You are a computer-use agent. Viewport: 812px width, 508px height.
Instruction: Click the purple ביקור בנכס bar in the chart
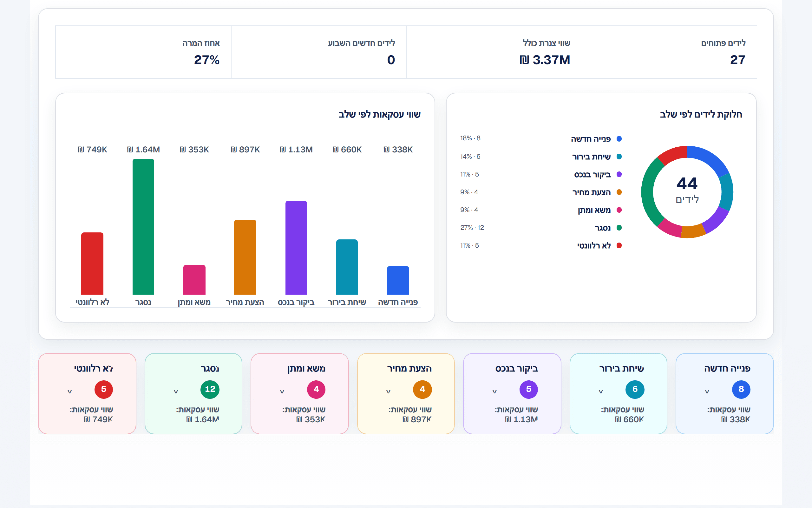[x=296, y=248]
